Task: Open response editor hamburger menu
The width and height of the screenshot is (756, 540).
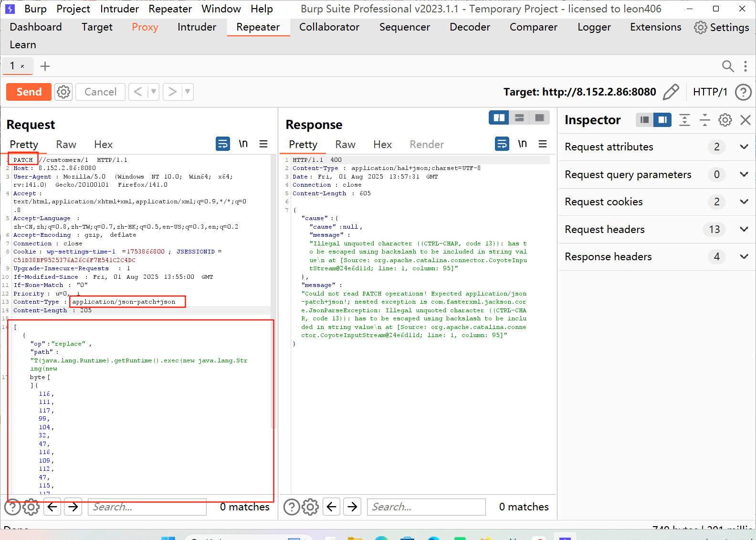Action: [x=543, y=144]
